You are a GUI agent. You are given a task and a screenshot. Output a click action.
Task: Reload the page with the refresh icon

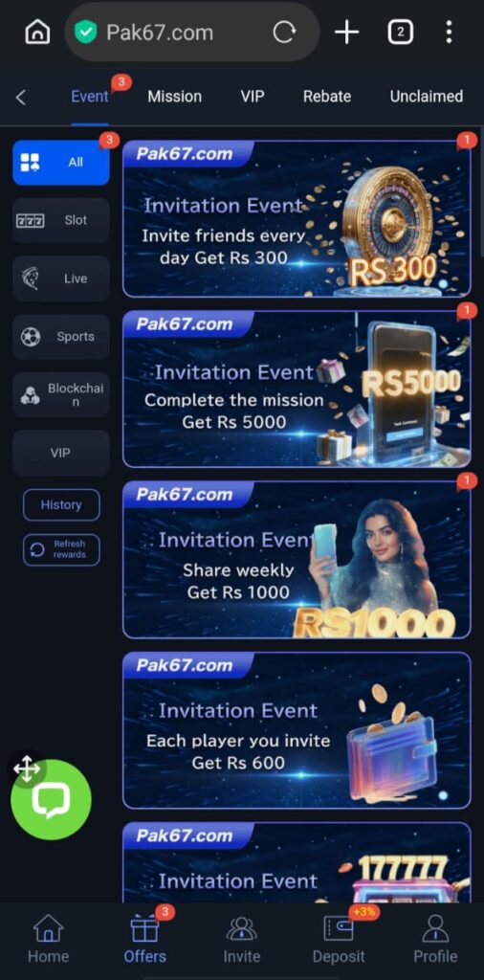[284, 32]
